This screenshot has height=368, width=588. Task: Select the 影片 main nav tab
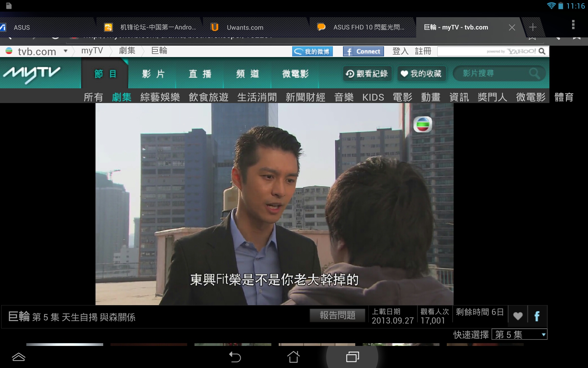[x=153, y=74]
